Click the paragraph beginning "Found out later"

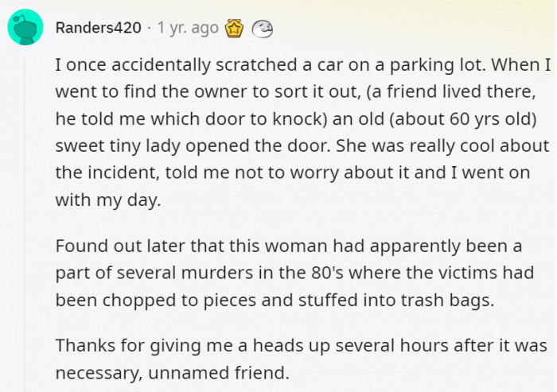294,273
